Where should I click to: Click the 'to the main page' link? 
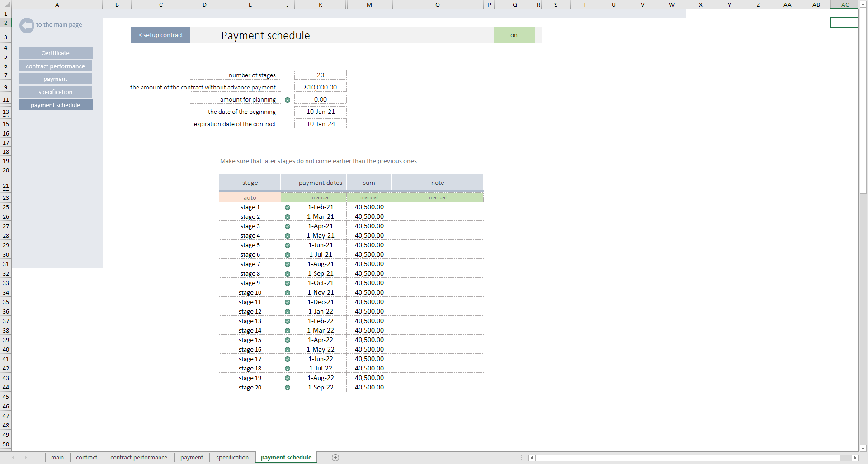point(59,25)
